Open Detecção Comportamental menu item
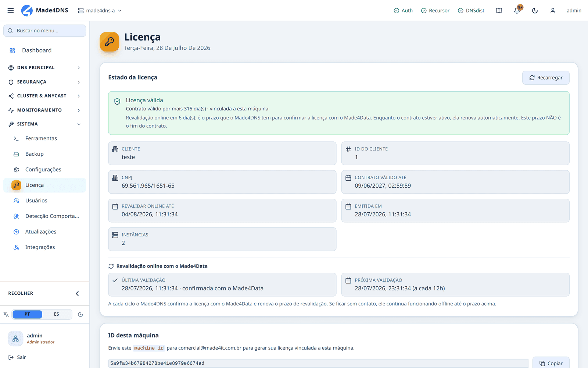This screenshot has width=588, height=368. point(45,216)
